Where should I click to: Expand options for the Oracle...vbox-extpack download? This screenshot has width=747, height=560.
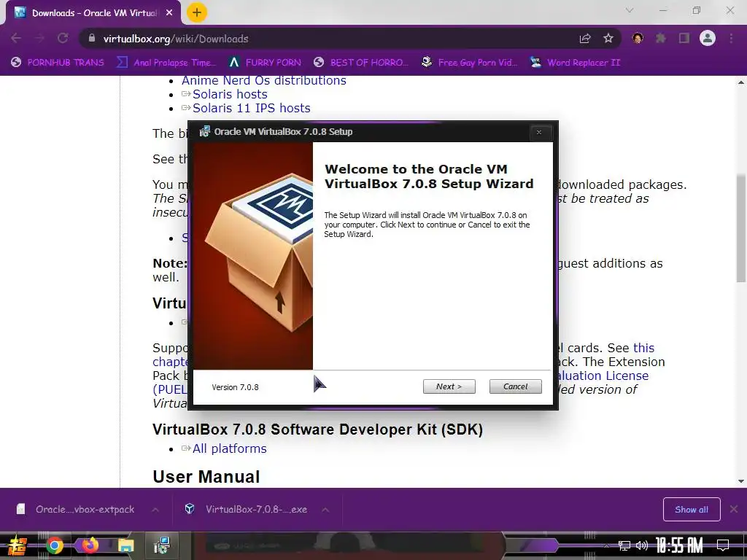click(x=155, y=510)
